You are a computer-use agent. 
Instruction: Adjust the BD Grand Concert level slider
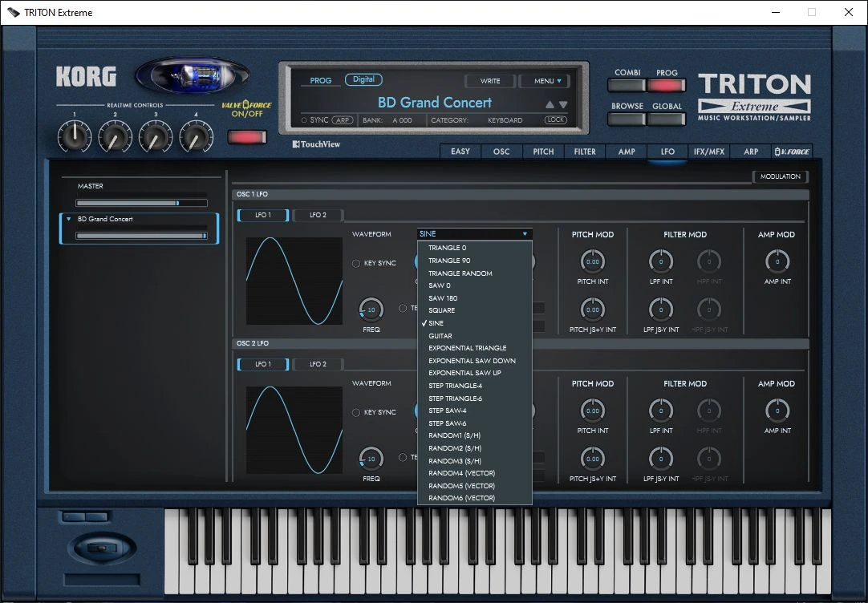pos(142,236)
